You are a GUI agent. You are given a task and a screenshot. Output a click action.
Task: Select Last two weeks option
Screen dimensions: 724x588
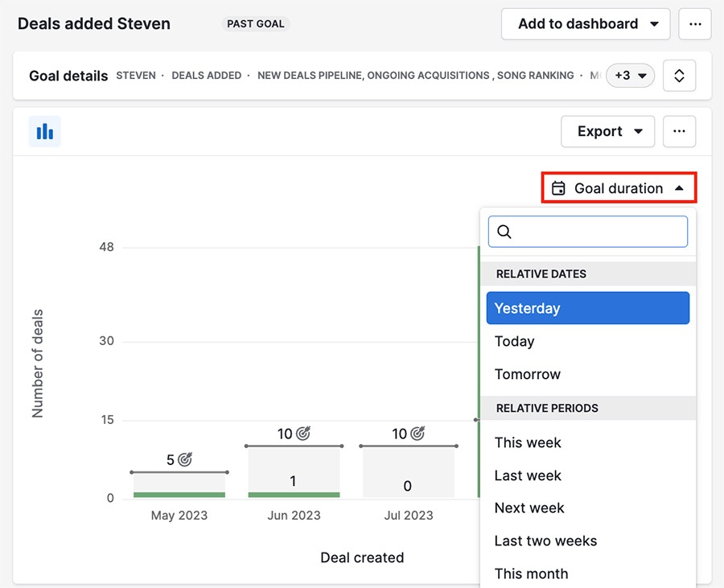pos(545,541)
